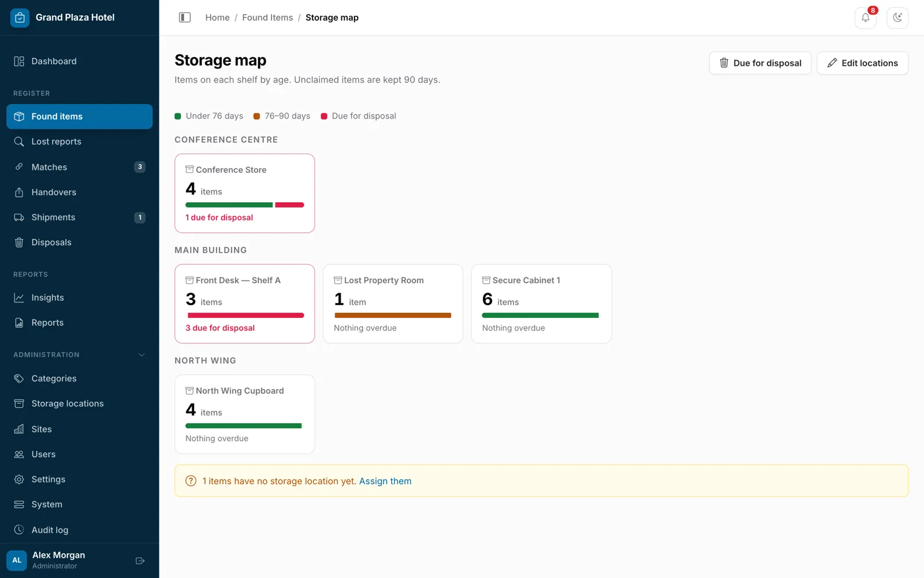Screen dimensions: 924x578
Task: Click the Edit locations button
Action: pos(862,63)
